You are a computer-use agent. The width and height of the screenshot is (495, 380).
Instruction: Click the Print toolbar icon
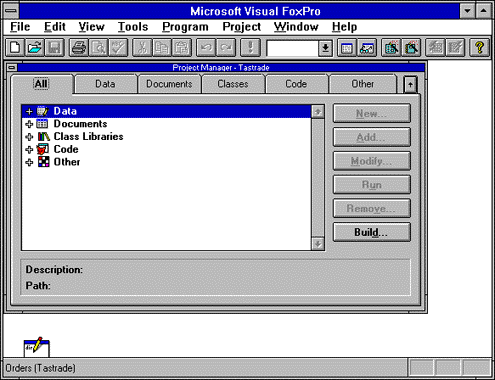click(79, 48)
